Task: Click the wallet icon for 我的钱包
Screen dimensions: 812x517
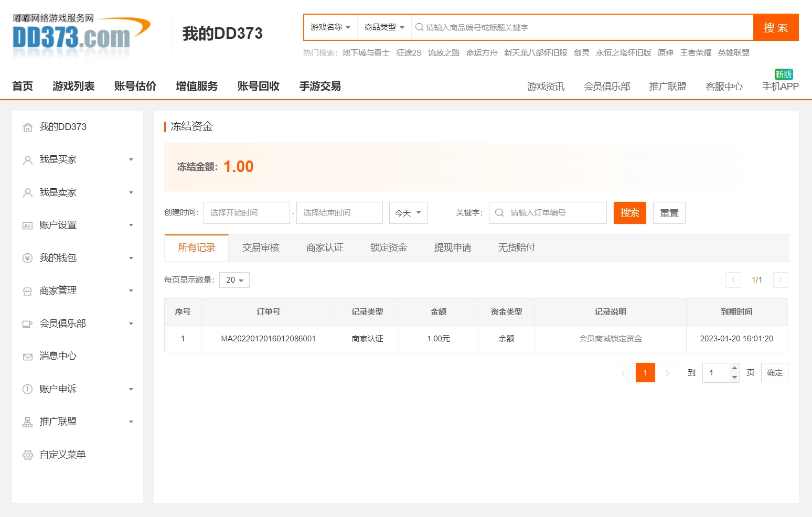Action: pyautogui.click(x=28, y=258)
